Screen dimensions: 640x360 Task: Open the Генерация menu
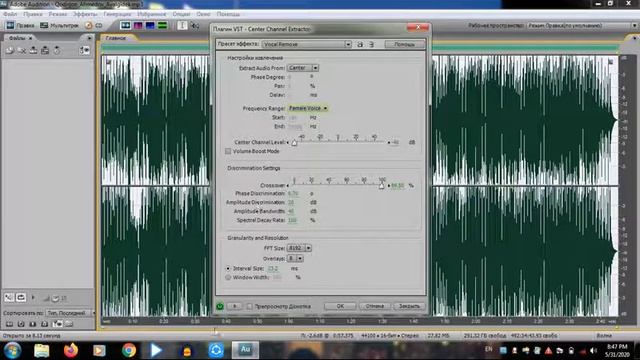pyautogui.click(x=117, y=14)
